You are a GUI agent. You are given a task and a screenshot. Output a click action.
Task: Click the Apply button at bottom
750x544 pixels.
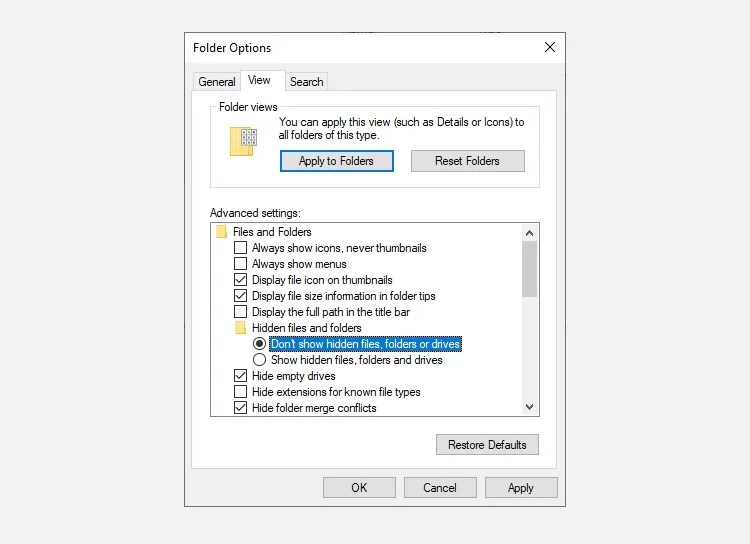pos(521,488)
